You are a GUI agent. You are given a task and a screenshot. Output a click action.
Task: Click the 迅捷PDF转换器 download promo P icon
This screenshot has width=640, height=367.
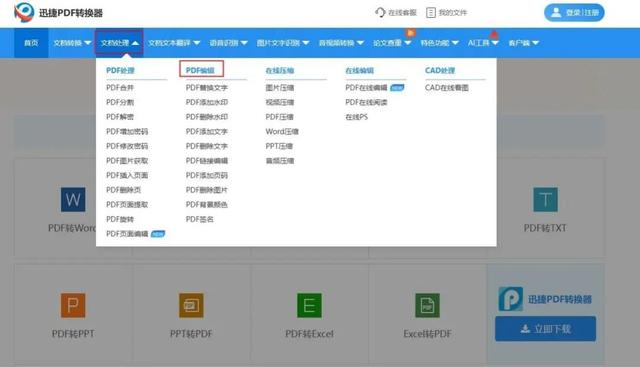pos(510,299)
